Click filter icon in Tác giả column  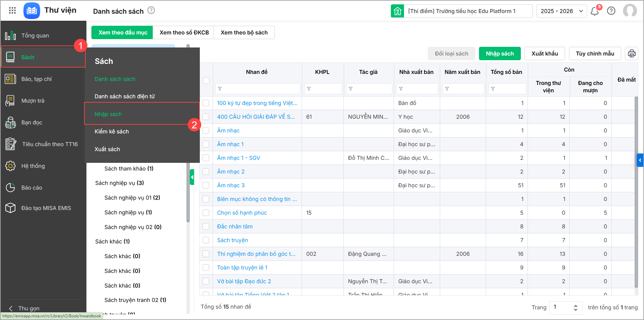[x=351, y=89]
